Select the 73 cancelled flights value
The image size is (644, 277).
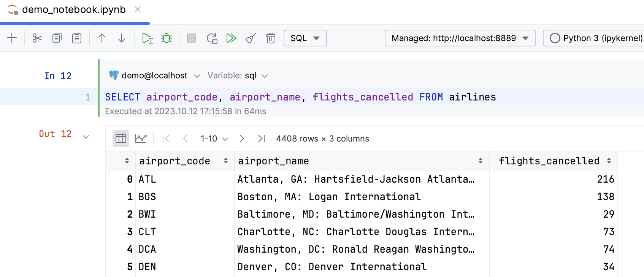click(x=554, y=232)
